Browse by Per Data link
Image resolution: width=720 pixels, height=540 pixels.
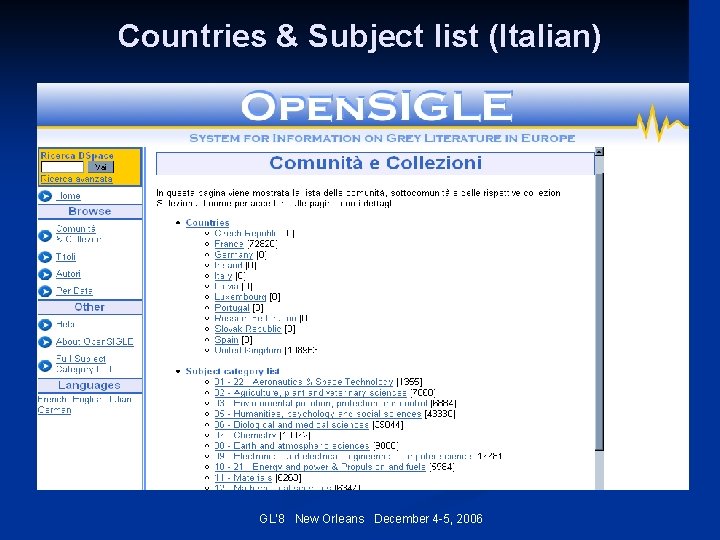[74, 291]
